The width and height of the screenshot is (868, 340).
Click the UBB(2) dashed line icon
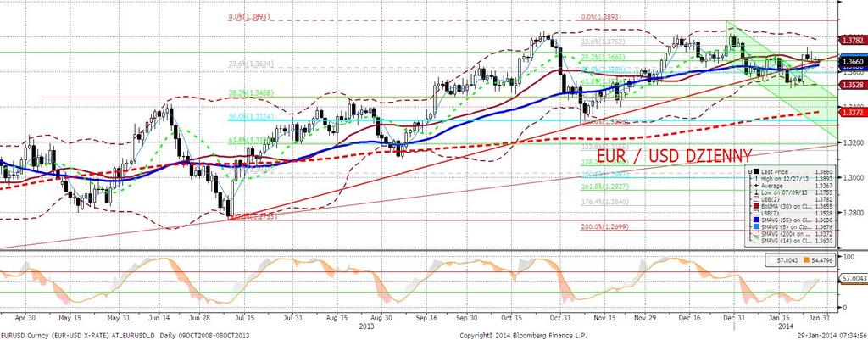(x=756, y=199)
